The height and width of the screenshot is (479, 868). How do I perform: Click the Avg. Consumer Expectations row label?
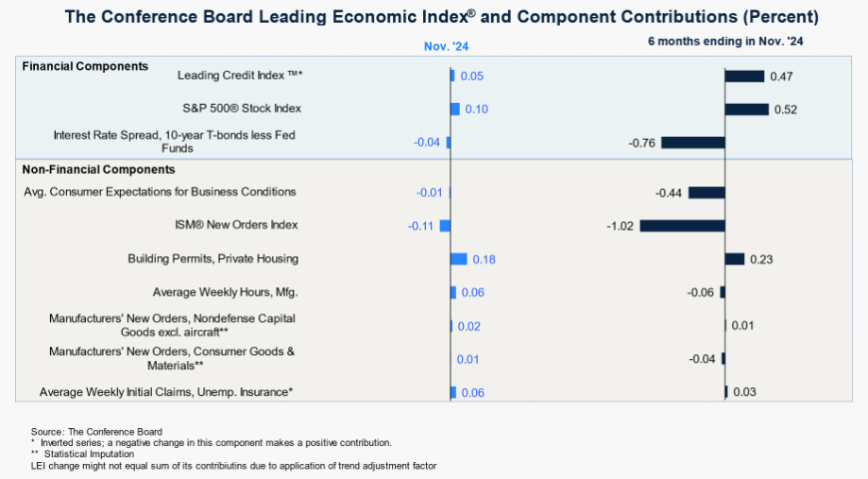pyautogui.click(x=161, y=192)
